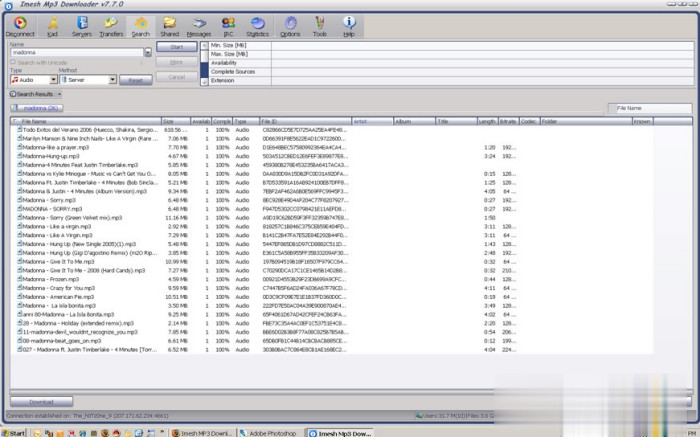Click the Download button
This screenshot has width=700, height=437.
point(42,402)
